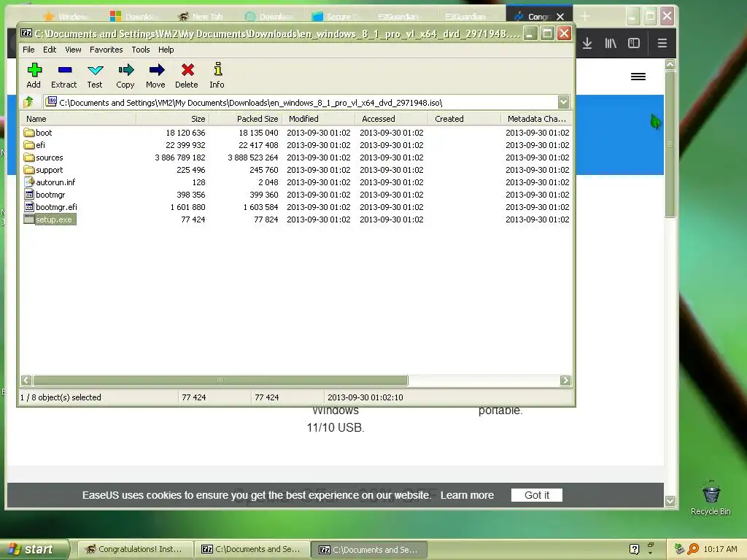This screenshot has width=747, height=560.
Task: Open the View menu
Action: (73, 50)
